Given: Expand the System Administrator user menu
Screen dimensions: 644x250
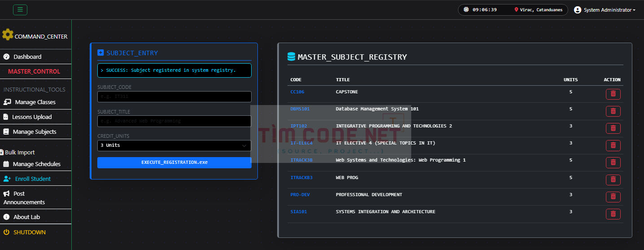Looking at the screenshot, I should 605,10.
